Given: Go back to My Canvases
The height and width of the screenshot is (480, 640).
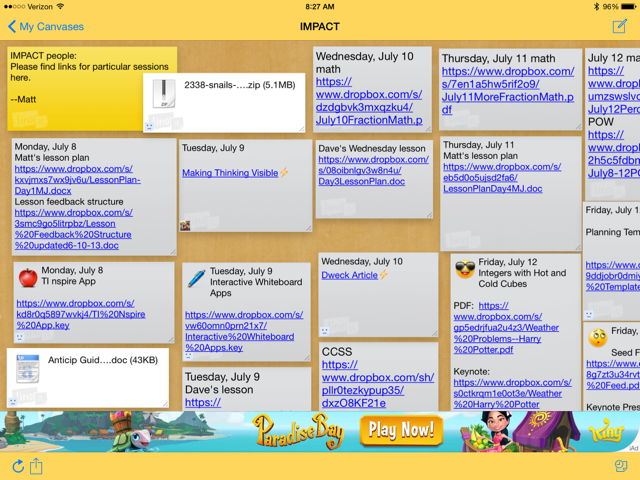Looking at the screenshot, I should 46,27.
